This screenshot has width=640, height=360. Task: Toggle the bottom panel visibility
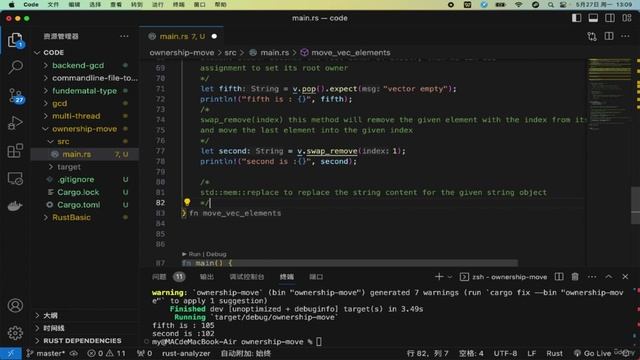593,18
